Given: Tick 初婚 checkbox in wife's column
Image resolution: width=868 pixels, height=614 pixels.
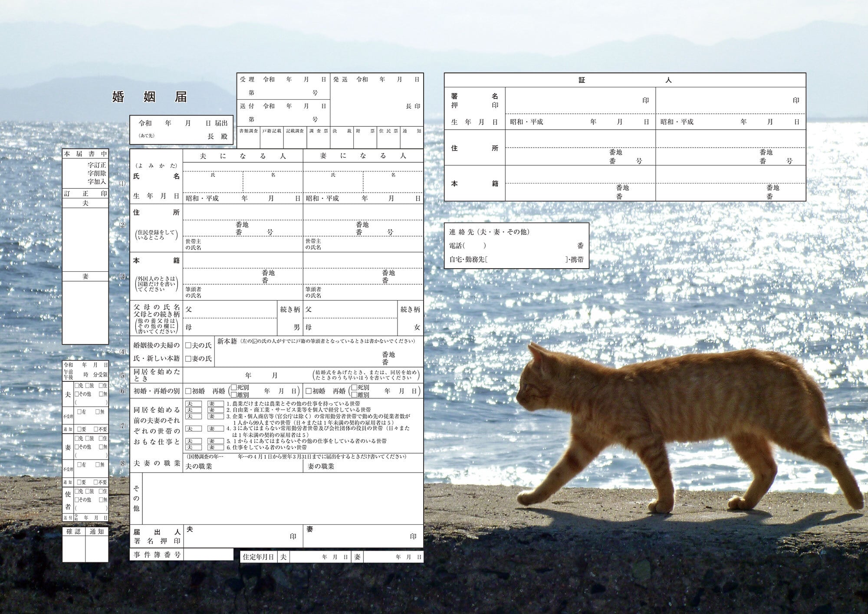Looking at the screenshot, I should tap(309, 391).
